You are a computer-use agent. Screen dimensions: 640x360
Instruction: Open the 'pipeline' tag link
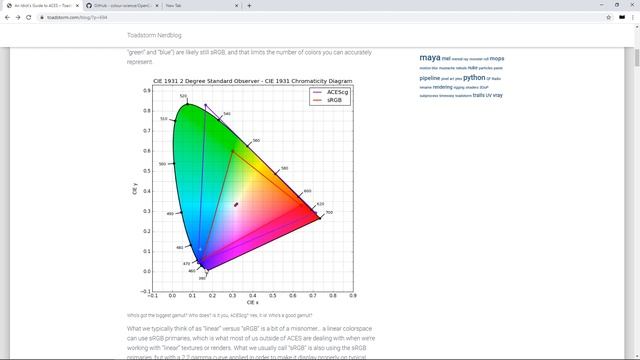click(430, 78)
